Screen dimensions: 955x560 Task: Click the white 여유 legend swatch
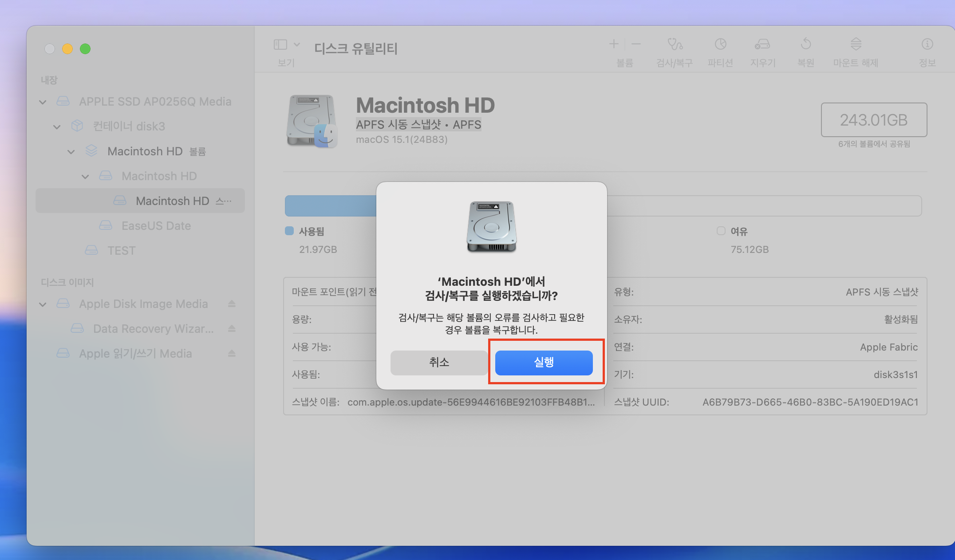click(721, 231)
